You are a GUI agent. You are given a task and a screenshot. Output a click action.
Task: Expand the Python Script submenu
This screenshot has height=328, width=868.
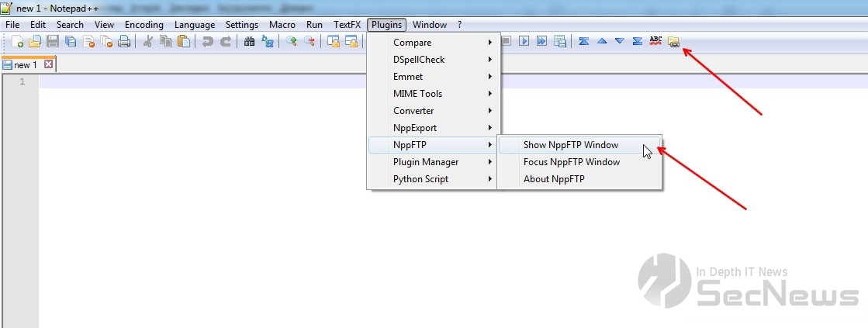434,179
